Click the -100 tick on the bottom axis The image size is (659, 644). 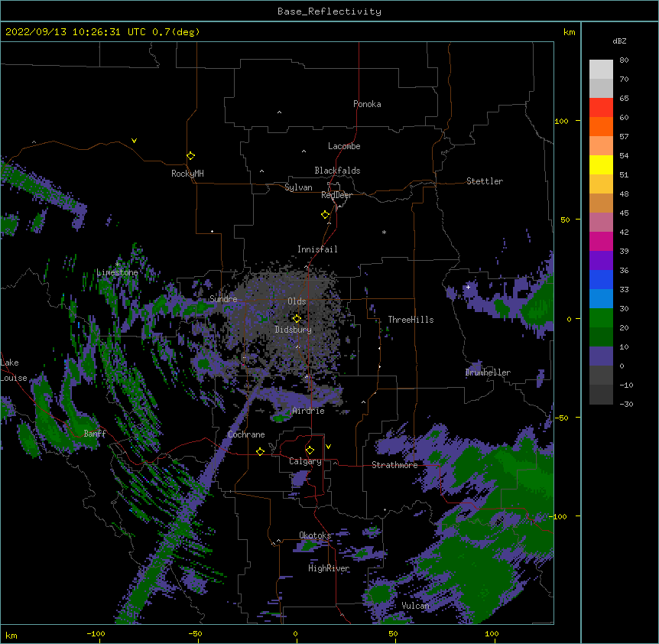96,634
